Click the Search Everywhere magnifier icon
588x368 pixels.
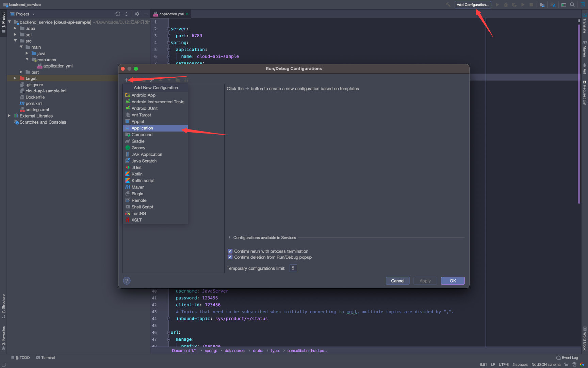(x=572, y=5)
